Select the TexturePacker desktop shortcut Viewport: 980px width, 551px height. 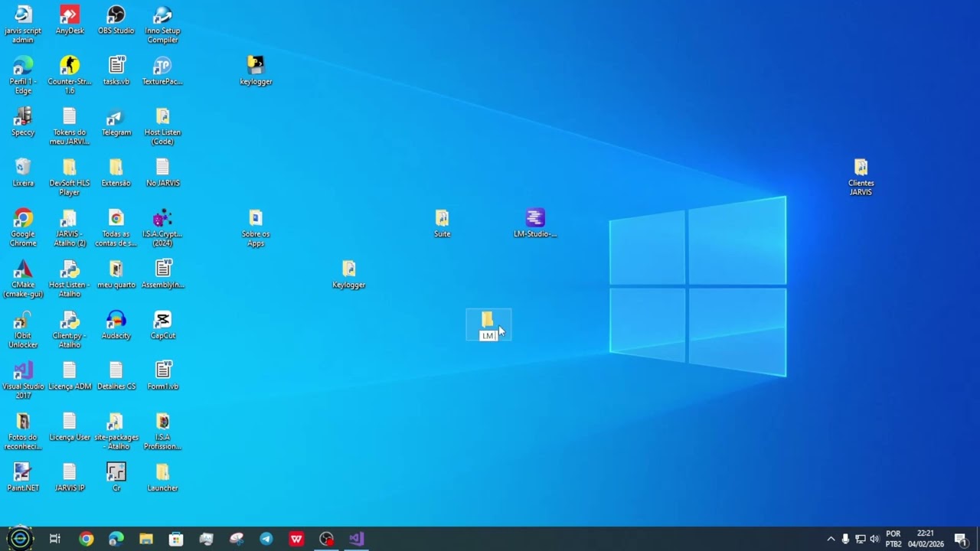pyautogui.click(x=162, y=70)
